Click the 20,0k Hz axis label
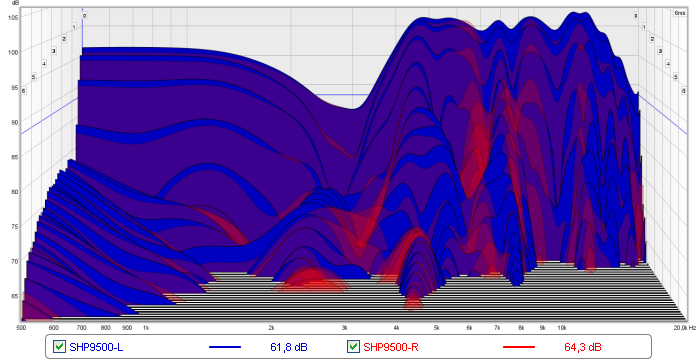The height and width of the screenshot is (360, 697). click(685, 328)
